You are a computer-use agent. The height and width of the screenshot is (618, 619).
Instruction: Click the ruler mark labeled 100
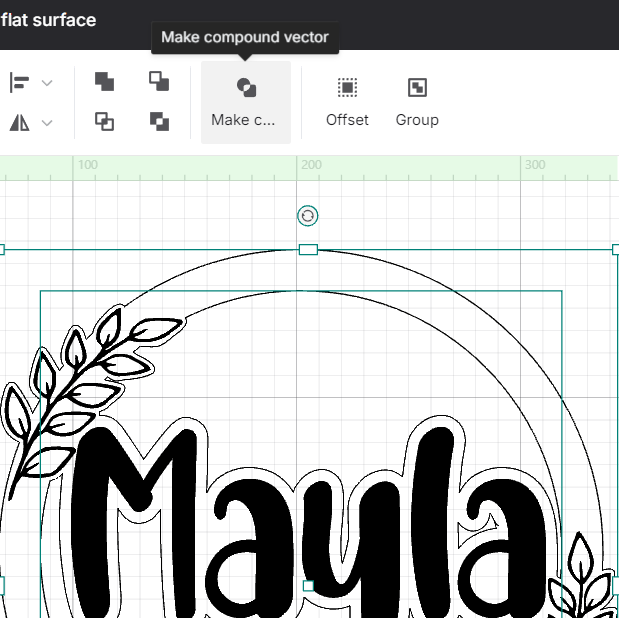(x=88, y=165)
